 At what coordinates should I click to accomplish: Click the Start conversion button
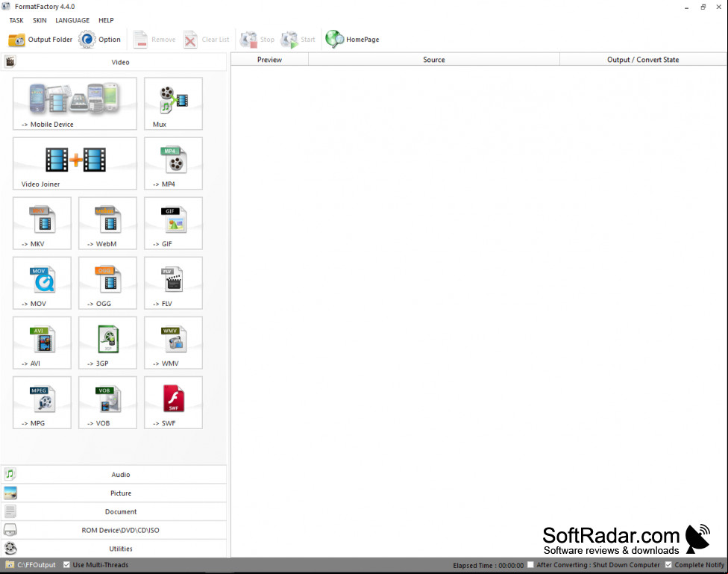point(298,40)
